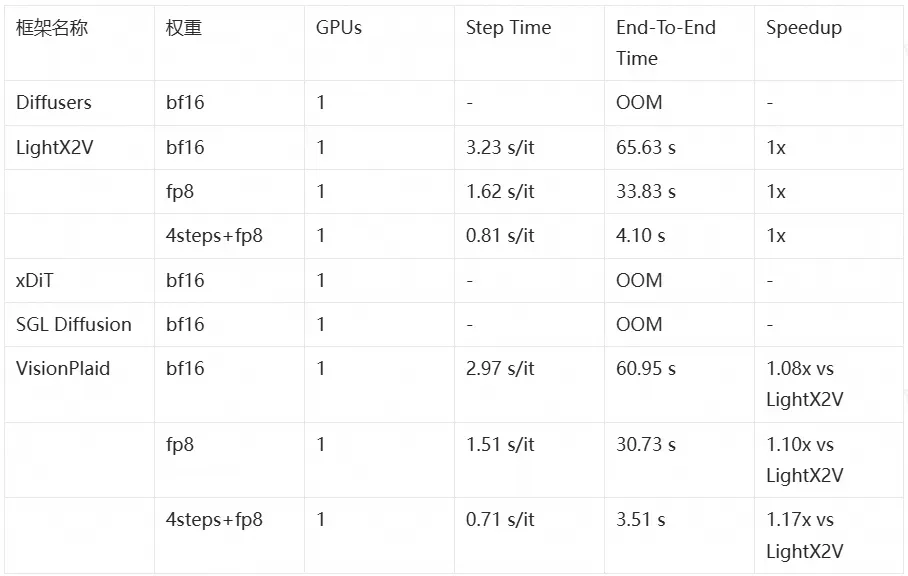Viewport: 908px width, 576px height.
Task: Click the "SGL Diffusion" framework cell
Action: click(74, 324)
